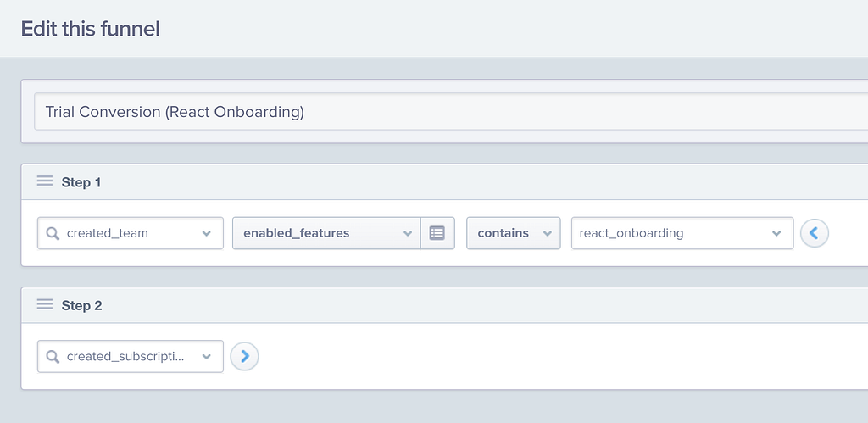Click the Step 1 drag handle icon
This screenshot has width=868, height=423.
[x=45, y=181]
